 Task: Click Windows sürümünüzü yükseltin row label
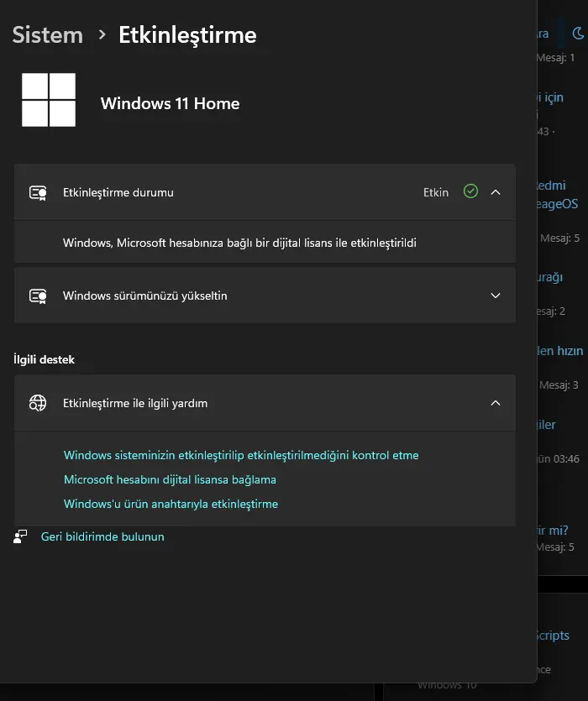(x=145, y=296)
